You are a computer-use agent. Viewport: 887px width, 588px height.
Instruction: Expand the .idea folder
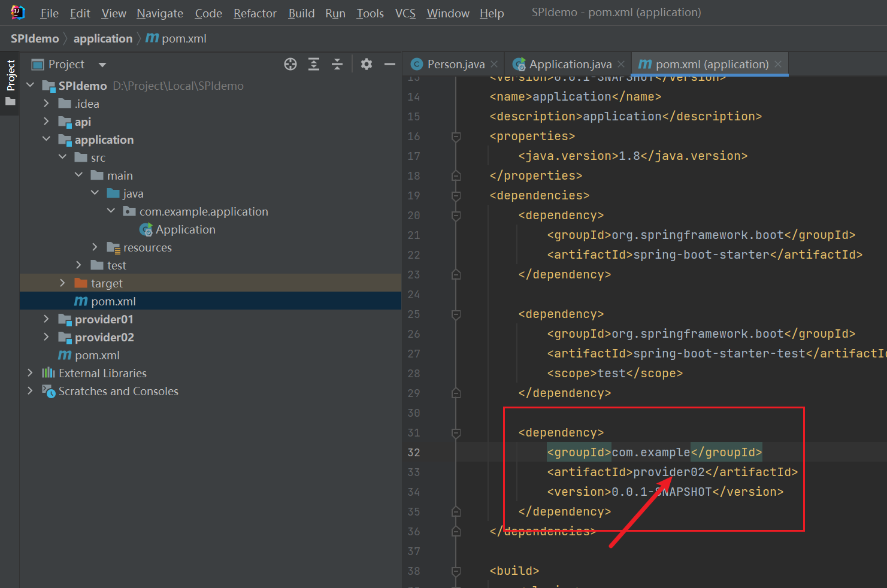[47, 104]
